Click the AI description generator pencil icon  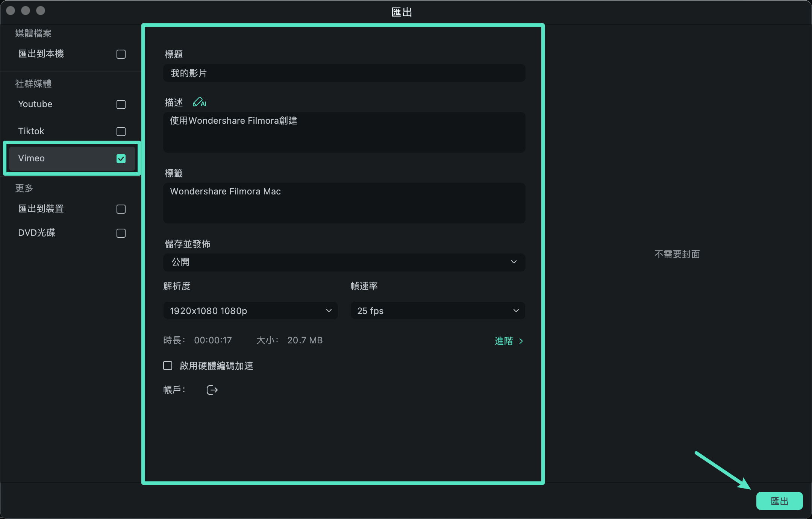tap(199, 102)
